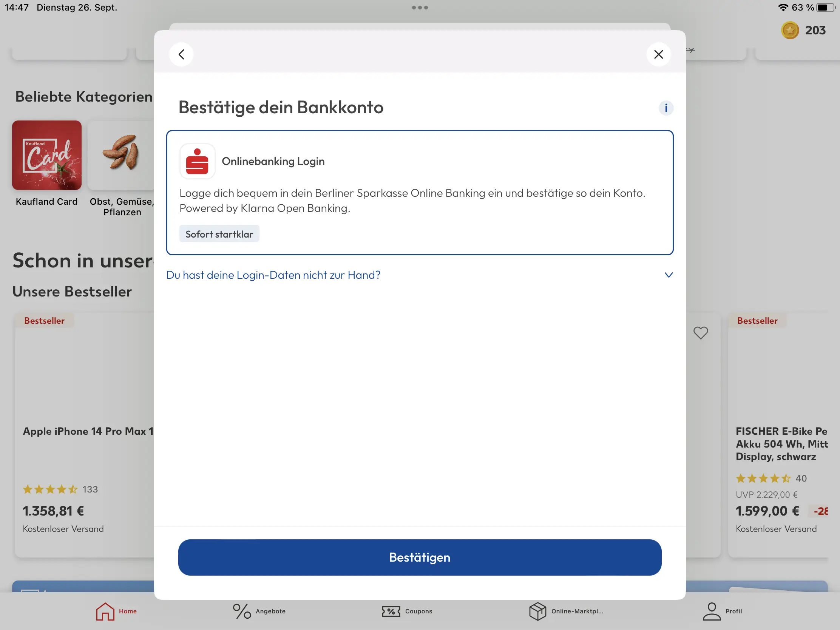
Task: Open the Obst, Gemüse, Pflanzen category
Action: pyautogui.click(x=122, y=155)
